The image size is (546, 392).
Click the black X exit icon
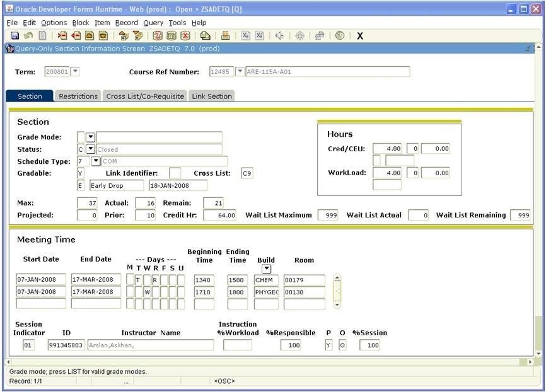point(359,36)
